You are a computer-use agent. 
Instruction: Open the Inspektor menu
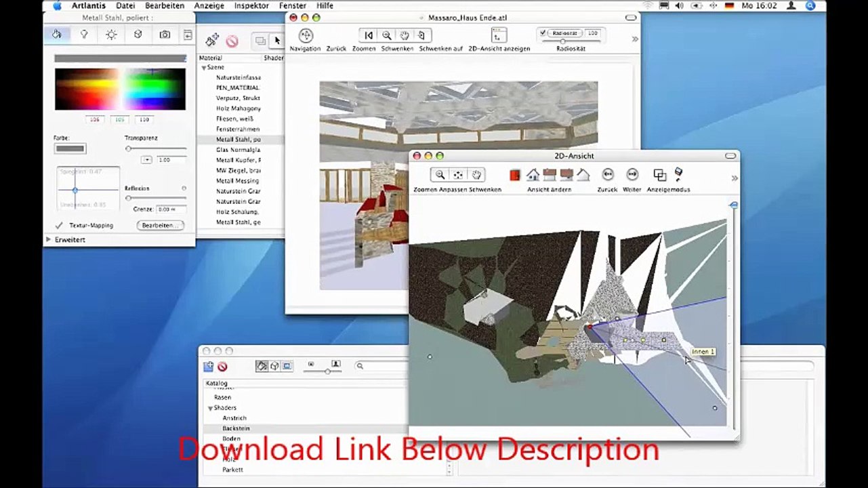(251, 5)
